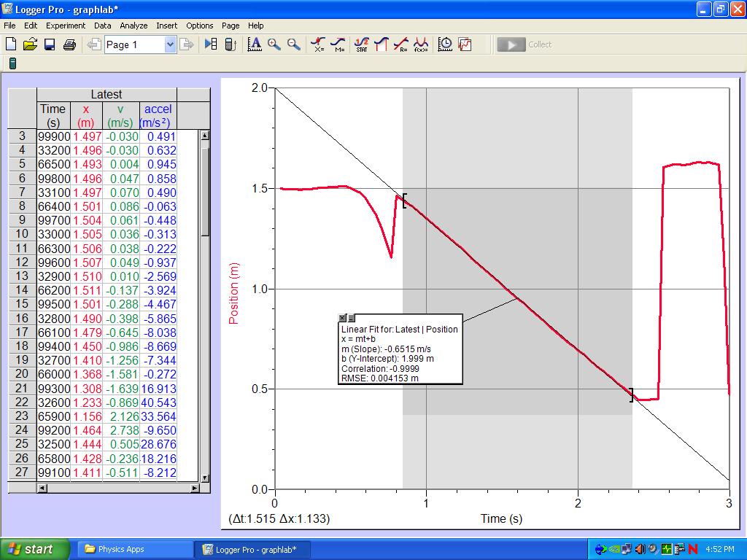This screenshot has width=747, height=560.
Task: Click the table scroll up arrow
Action: [x=204, y=136]
